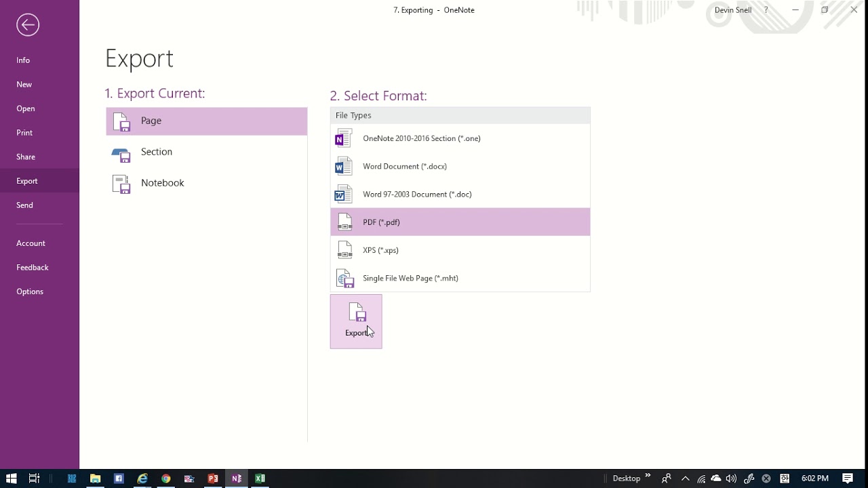Open the Windows Start menu
The image size is (868, 488).
(11, 479)
